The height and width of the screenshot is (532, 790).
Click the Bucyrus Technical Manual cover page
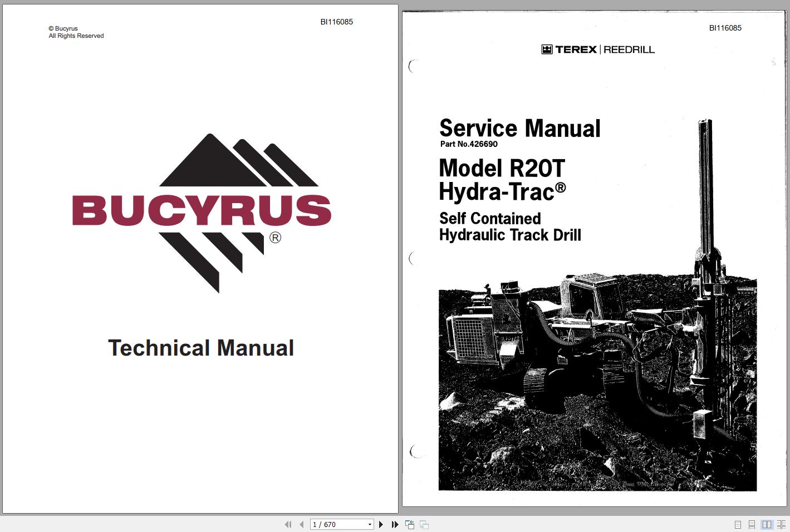tap(200, 259)
